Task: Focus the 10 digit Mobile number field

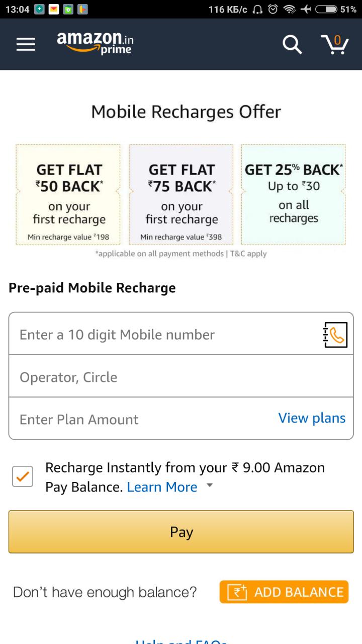Action: click(161, 335)
